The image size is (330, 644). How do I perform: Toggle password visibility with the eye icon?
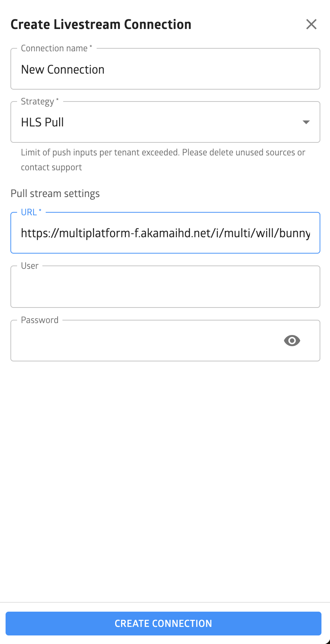(292, 341)
